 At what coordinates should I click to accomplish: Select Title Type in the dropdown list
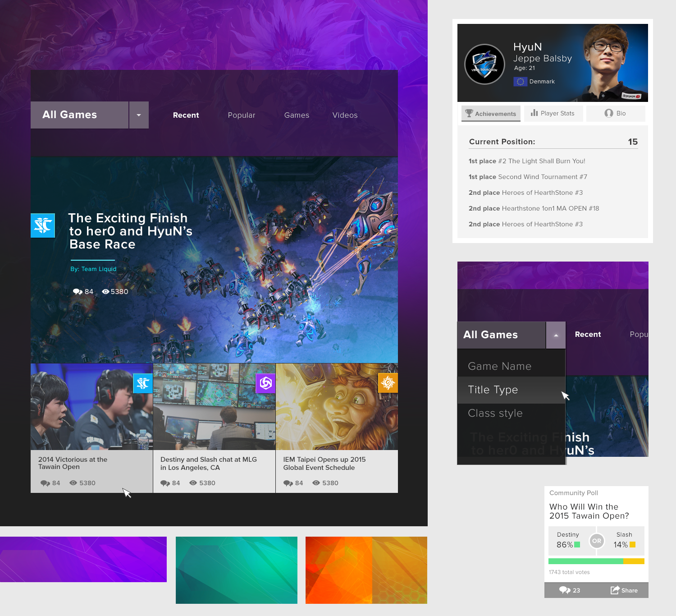(x=511, y=390)
